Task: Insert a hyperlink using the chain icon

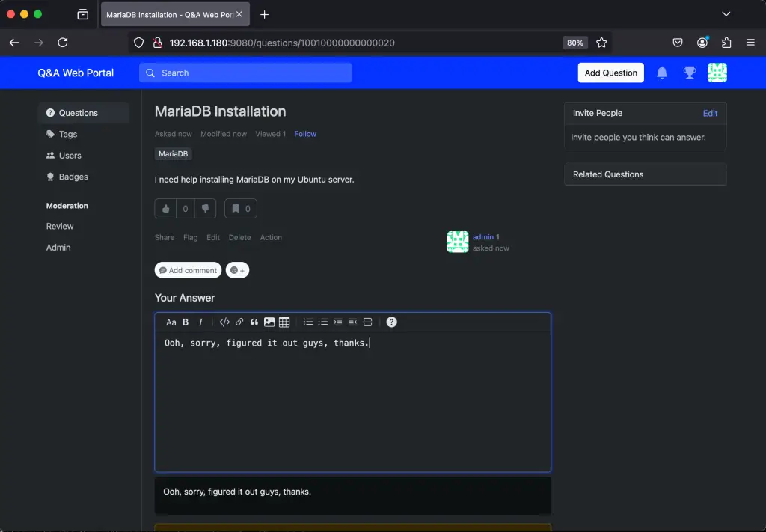Action: (239, 322)
